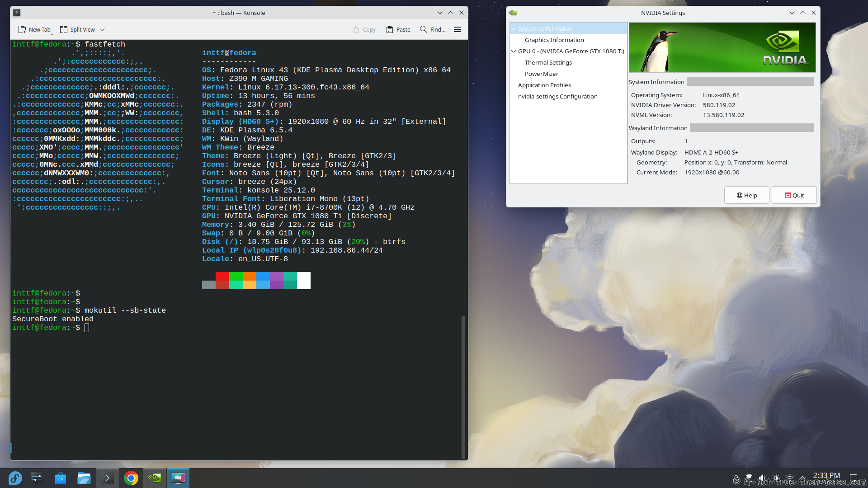The image size is (868, 488).
Task: Click the Quit button in NVIDIA Settings
Action: [x=794, y=195]
